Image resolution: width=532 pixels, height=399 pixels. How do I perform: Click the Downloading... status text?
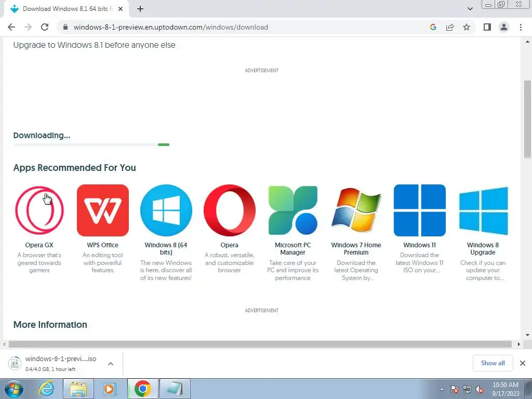[x=42, y=136]
